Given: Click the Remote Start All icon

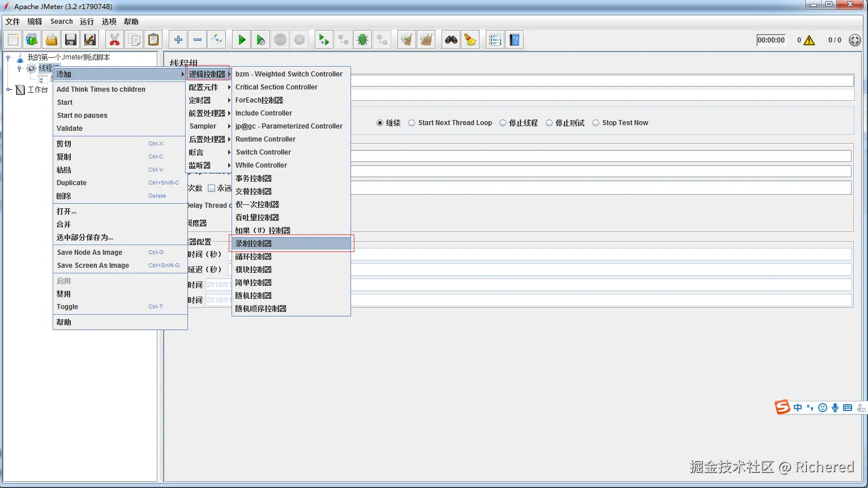Looking at the screenshot, I should (324, 40).
